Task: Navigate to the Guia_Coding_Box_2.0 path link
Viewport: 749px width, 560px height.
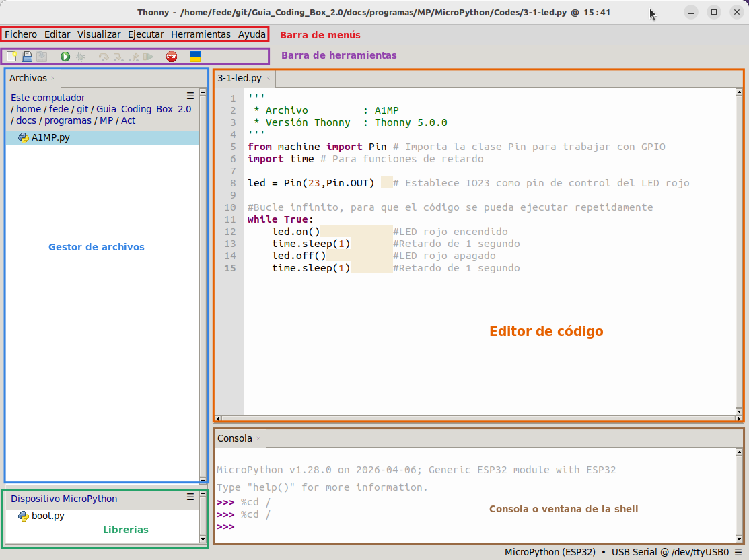Action: (x=144, y=109)
